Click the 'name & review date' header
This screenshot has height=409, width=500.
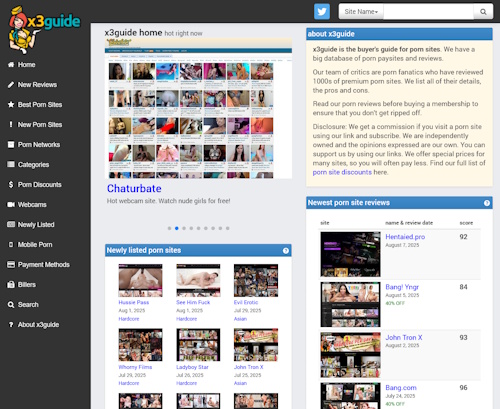409,223
